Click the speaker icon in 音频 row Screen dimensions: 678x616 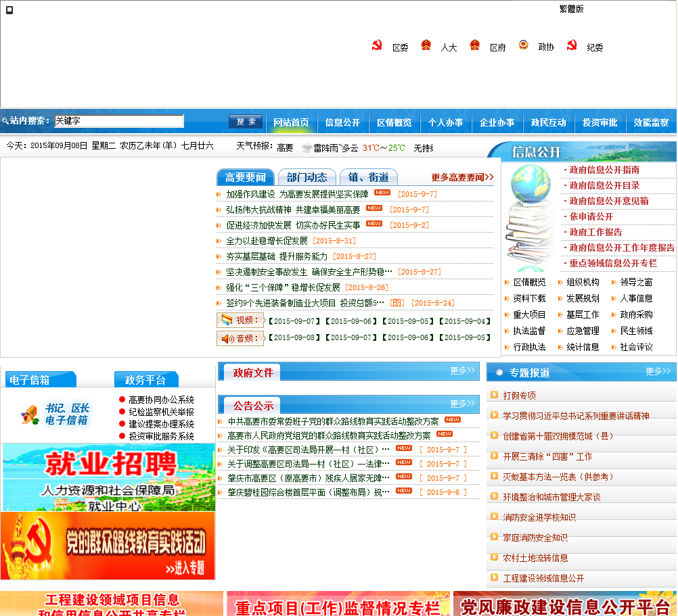[227, 339]
